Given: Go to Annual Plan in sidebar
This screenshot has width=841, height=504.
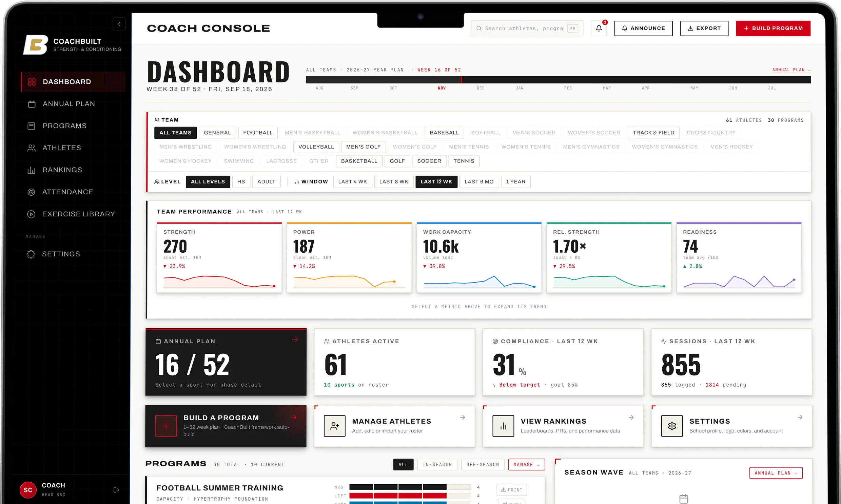Looking at the screenshot, I should [73, 104].
